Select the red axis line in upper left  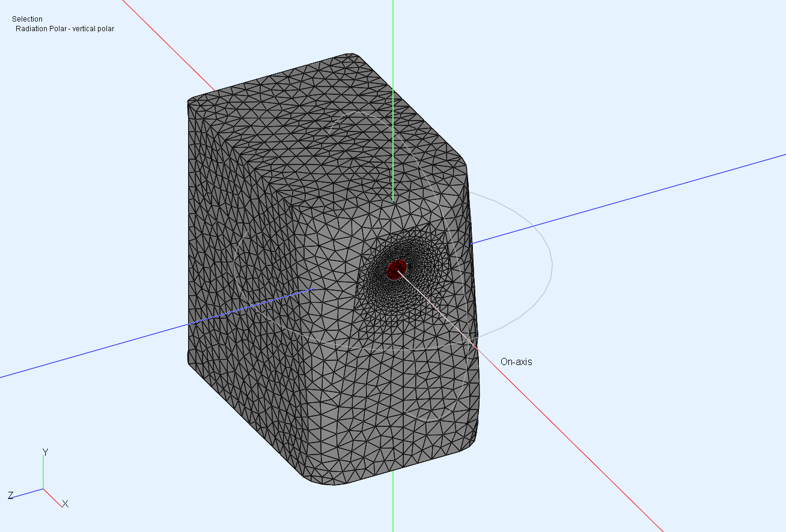click(x=168, y=45)
